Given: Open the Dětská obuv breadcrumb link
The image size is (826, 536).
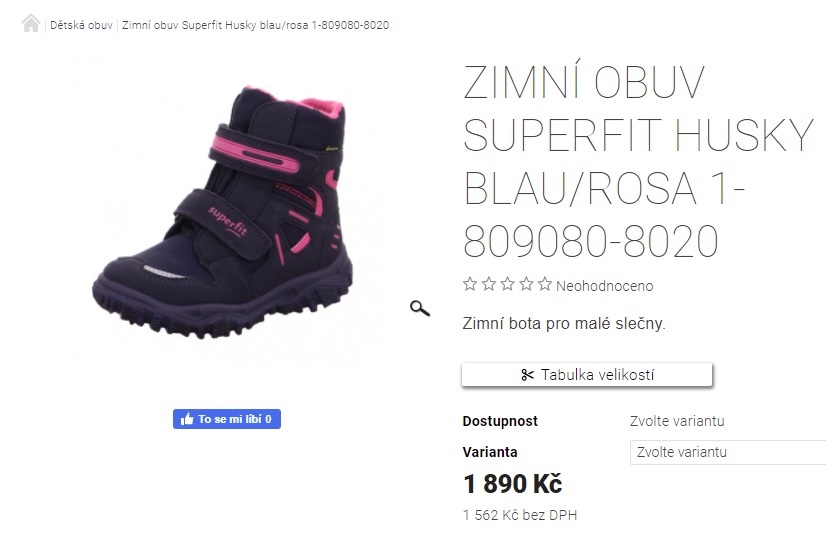Looking at the screenshot, I should pyautogui.click(x=81, y=25).
